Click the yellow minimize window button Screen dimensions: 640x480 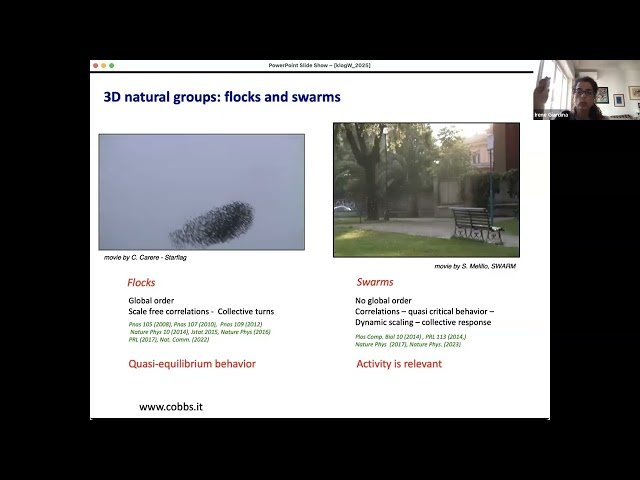pos(103,65)
